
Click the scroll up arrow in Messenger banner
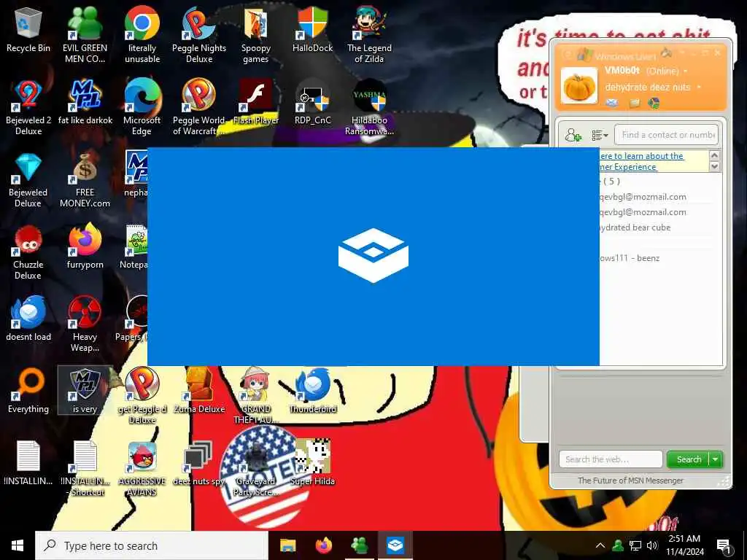click(x=714, y=156)
